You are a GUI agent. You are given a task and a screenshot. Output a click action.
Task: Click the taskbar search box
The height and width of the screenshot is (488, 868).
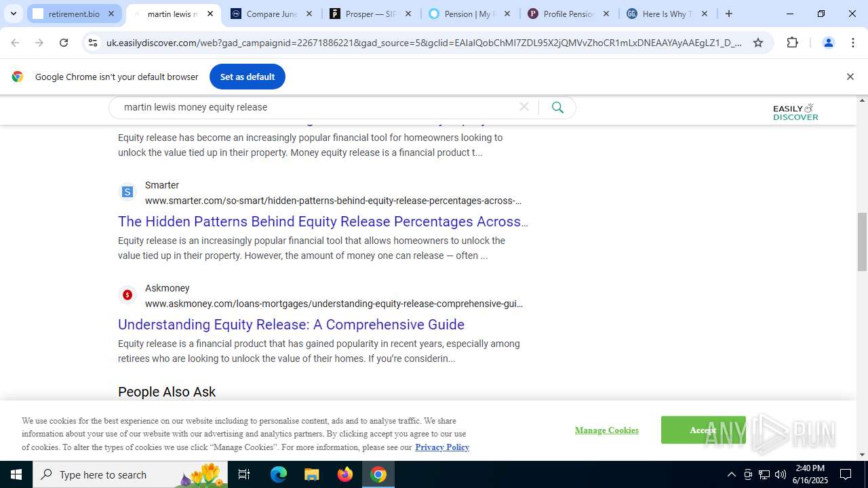[130, 474]
